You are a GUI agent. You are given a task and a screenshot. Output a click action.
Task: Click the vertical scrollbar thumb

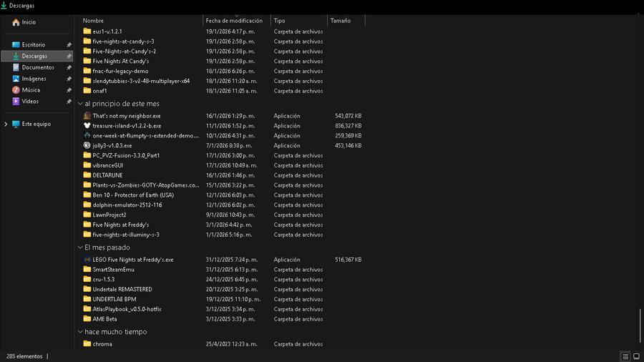click(x=640, y=327)
